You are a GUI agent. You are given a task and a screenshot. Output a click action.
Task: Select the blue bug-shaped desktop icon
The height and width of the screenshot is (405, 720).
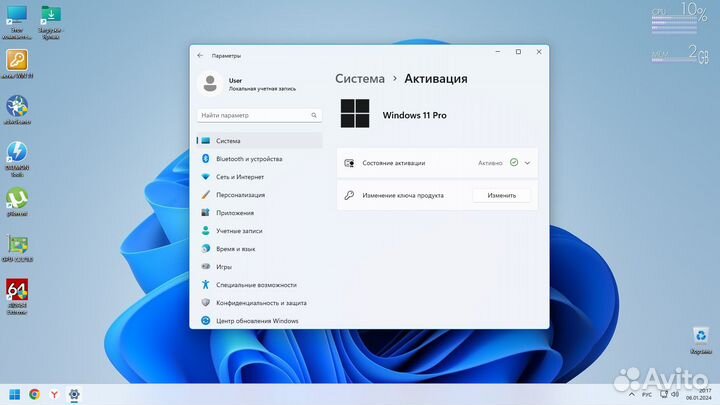click(x=17, y=110)
